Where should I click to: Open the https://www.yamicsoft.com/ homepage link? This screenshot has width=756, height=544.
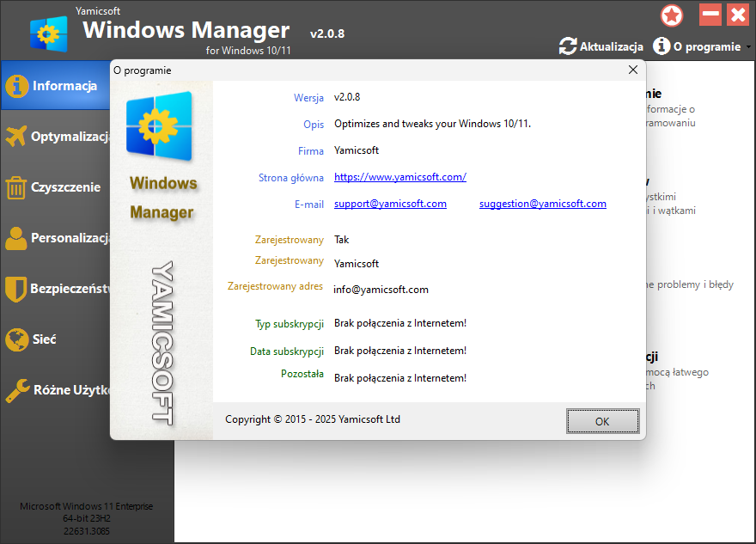point(400,177)
